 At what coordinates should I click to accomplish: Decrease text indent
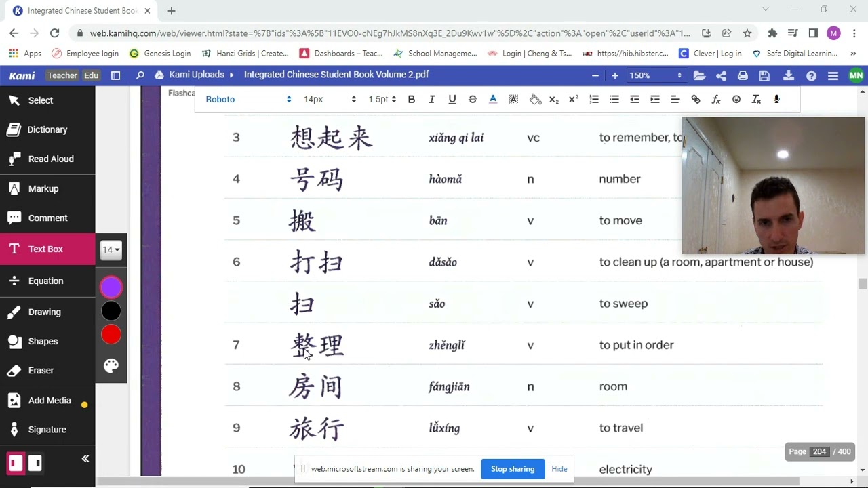tap(635, 100)
